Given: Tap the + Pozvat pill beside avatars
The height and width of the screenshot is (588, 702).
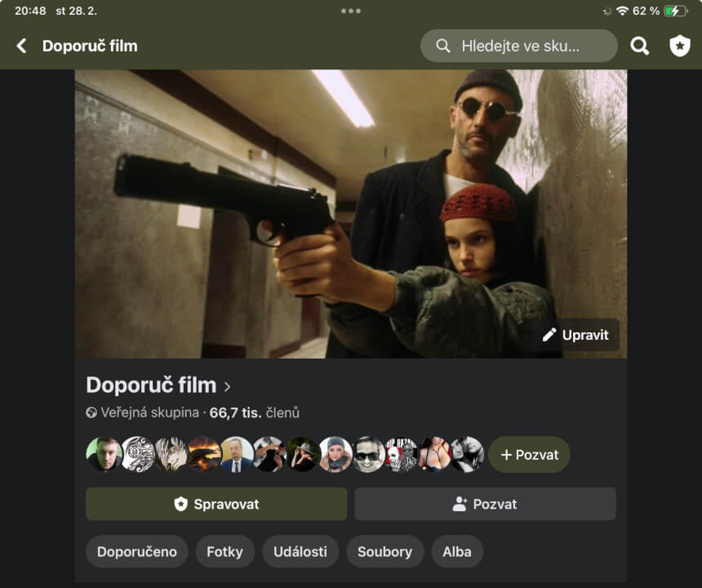Looking at the screenshot, I should [x=529, y=455].
